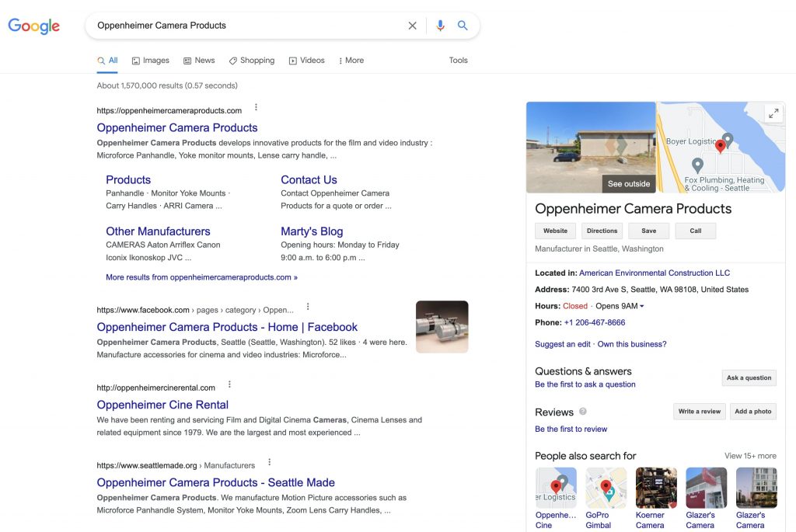Viewport: 796px width, 532px height.
Task: Open the Oppenheimer Cine Rental result
Action: point(162,405)
